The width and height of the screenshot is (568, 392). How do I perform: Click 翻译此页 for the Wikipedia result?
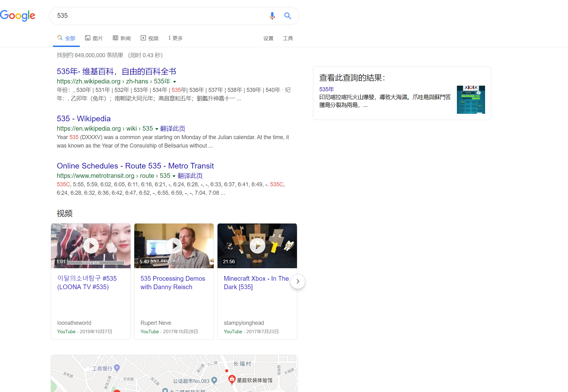173,128
